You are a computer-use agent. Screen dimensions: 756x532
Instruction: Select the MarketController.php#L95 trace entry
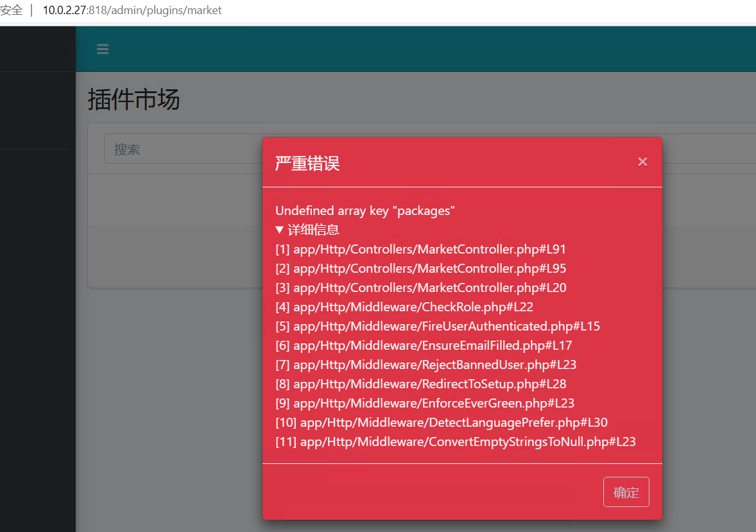pyautogui.click(x=420, y=268)
